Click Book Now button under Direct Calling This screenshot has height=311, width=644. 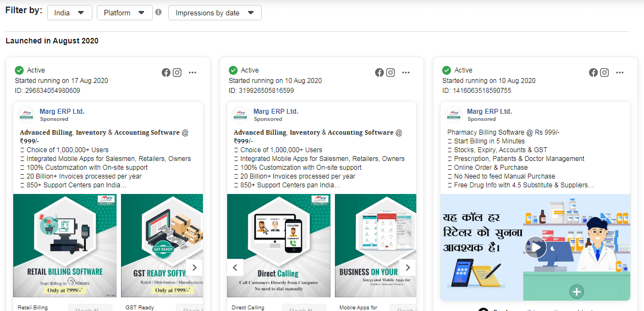[304, 309]
